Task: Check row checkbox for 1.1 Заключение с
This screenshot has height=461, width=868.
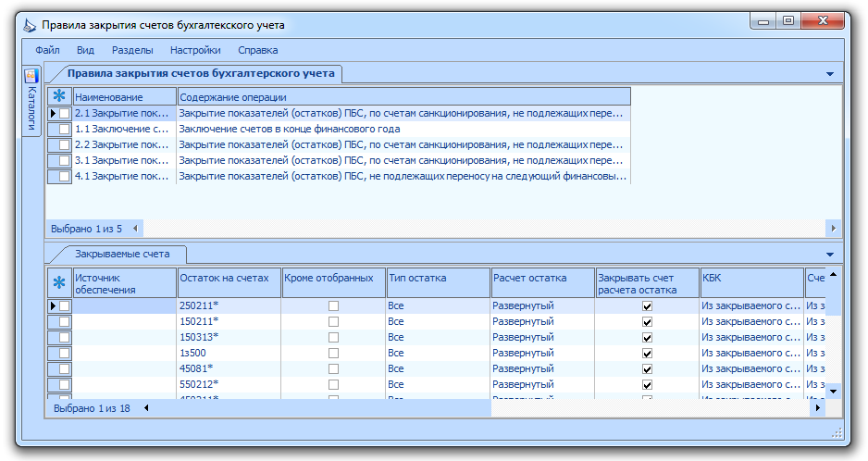Action: click(65, 129)
